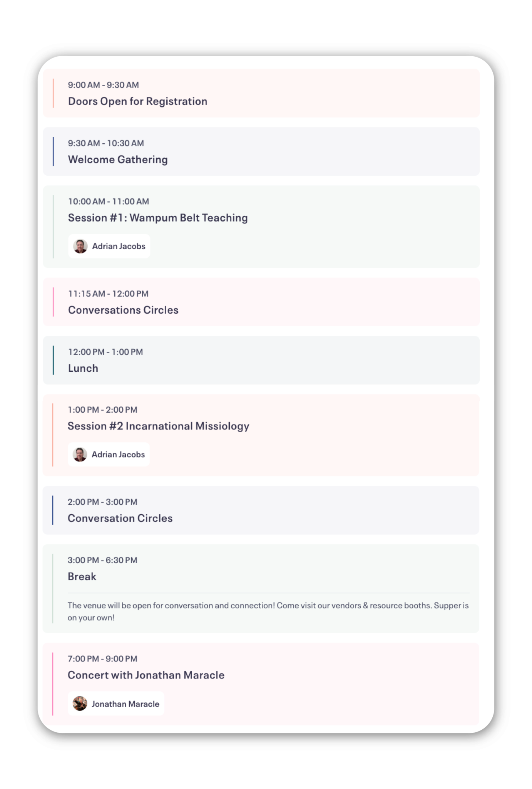Select the Break agenda title

coord(82,577)
